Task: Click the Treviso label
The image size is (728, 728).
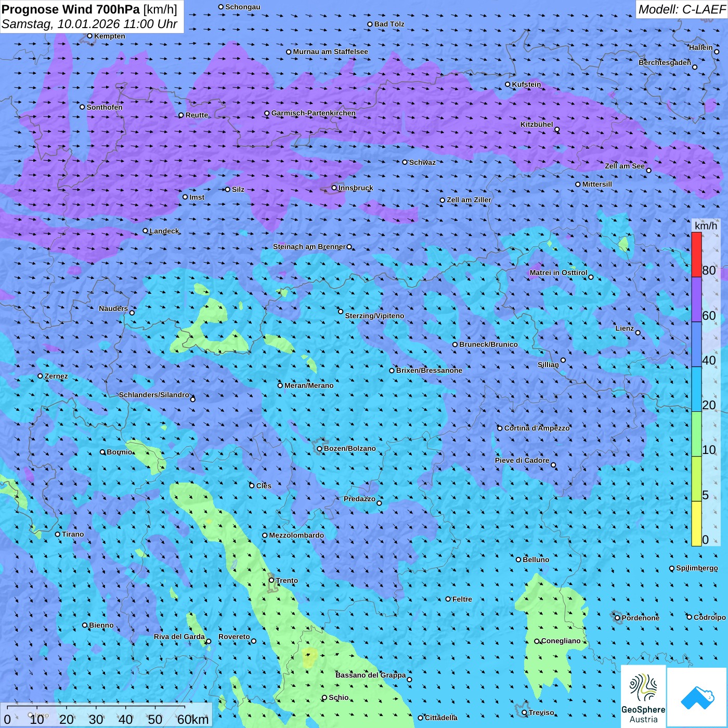Action: tap(541, 712)
